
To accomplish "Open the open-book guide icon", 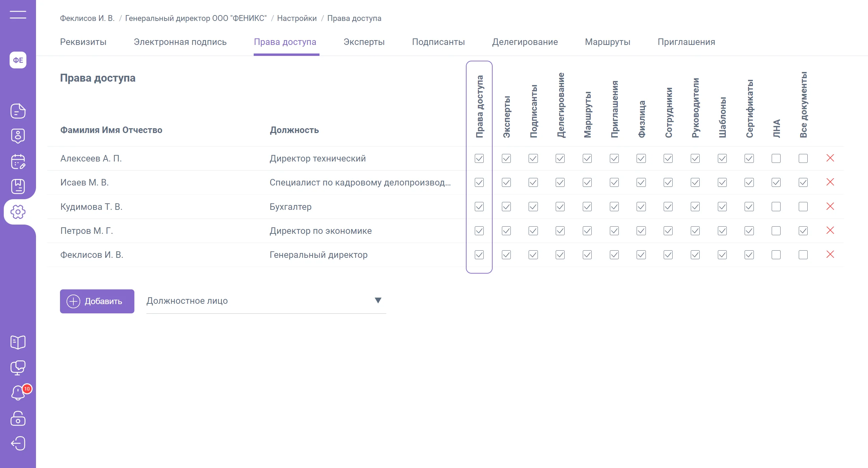I will pos(18,342).
